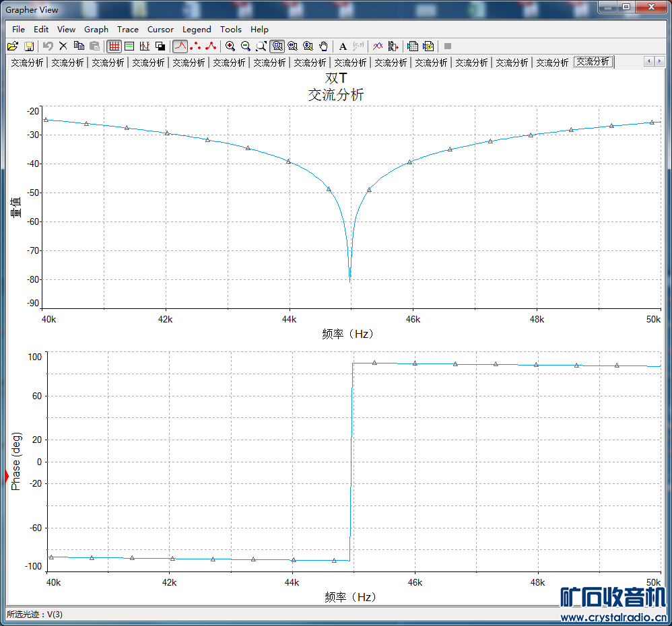This screenshot has height=626, width=672.
Task: Toggle the cursors display button
Action: pos(145,46)
